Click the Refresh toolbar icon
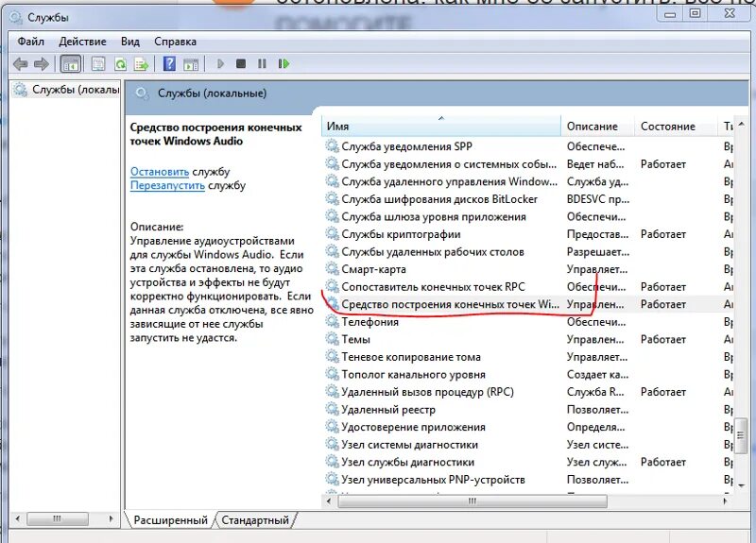 pyautogui.click(x=120, y=64)
